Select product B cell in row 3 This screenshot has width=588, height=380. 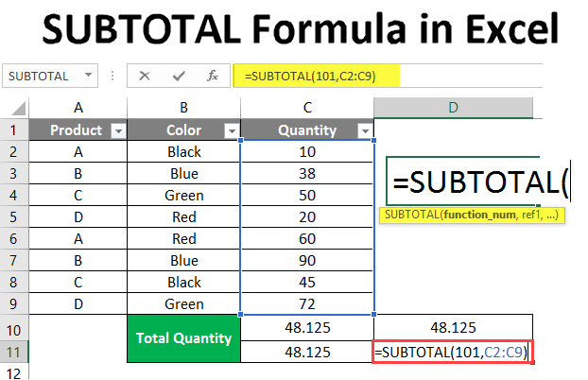pyautogui.click(x=78, y=174)
